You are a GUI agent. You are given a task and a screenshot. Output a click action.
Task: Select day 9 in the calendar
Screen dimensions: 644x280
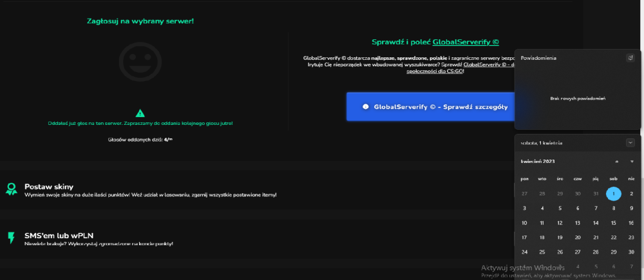point(631,209)
